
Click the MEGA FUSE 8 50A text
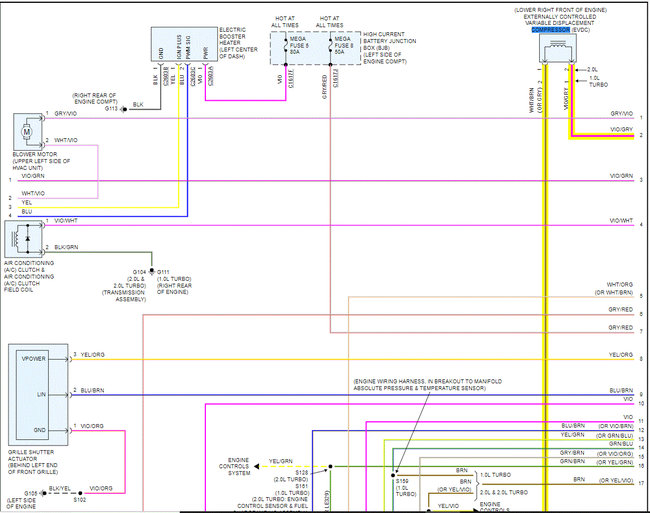343,45
